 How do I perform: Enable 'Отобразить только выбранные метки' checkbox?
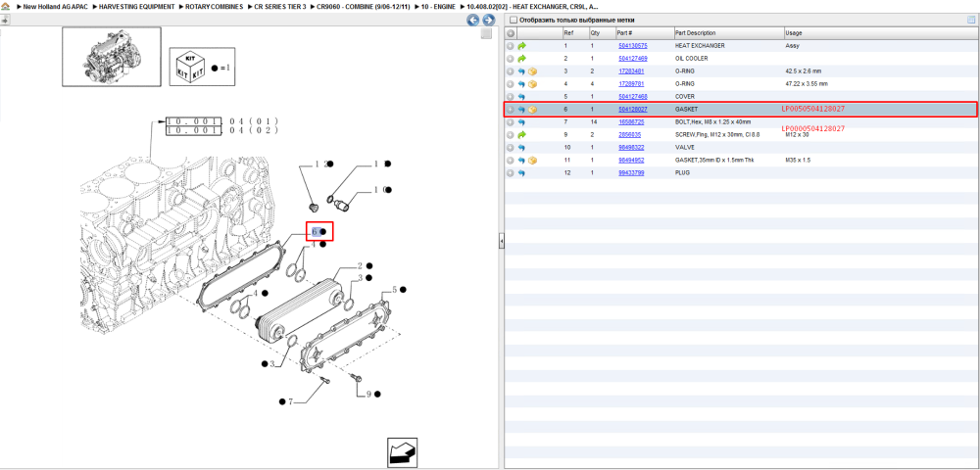513,20
